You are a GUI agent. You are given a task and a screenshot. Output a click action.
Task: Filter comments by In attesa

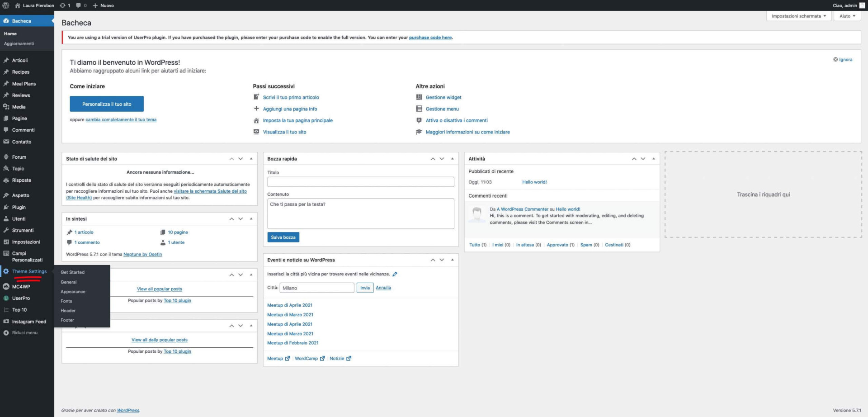(525, 245)
